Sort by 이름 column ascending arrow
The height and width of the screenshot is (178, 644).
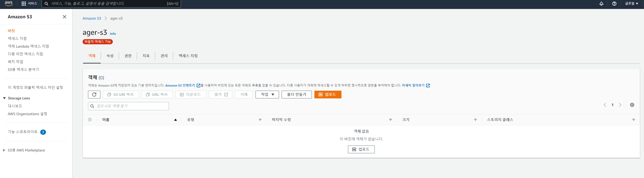pyautogui.click(x=176, y=120)
